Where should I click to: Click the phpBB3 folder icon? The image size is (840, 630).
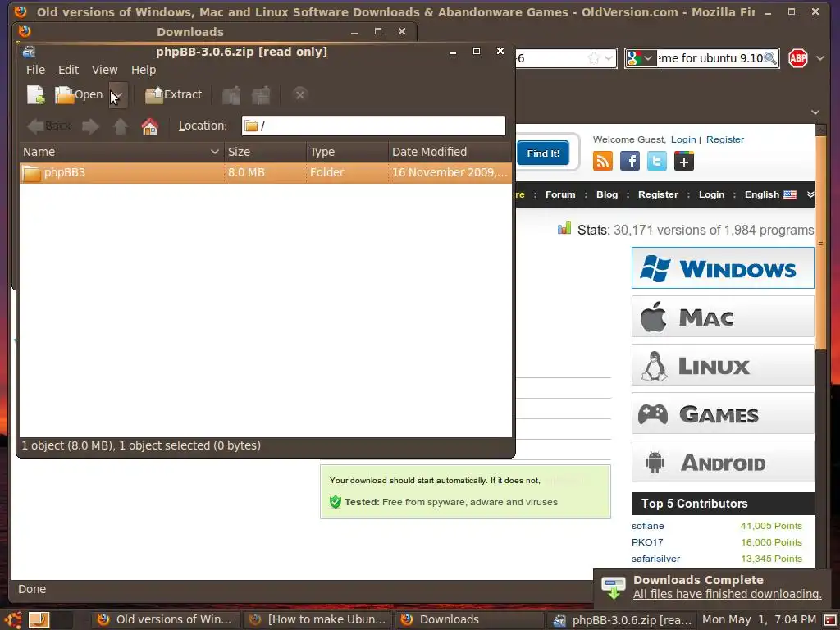[x=31, y=173]
